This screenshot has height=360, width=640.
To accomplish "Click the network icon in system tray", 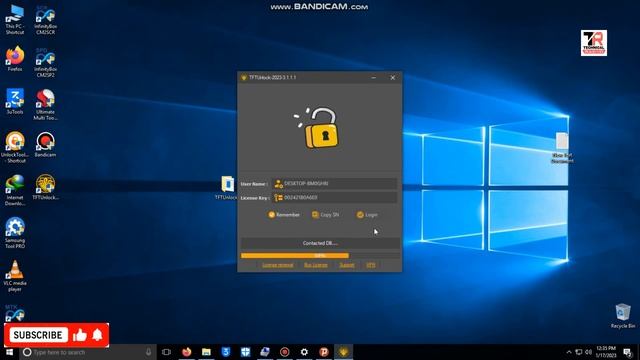I will (579, 352).
